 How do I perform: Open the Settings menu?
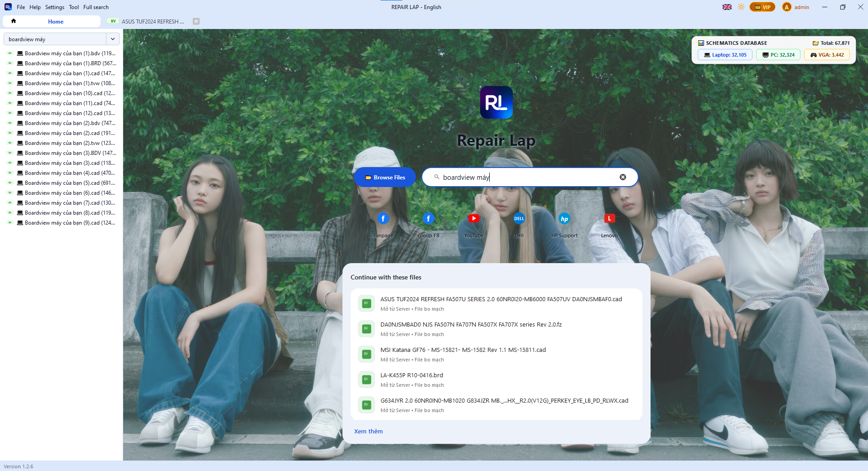tap(55, 7)
